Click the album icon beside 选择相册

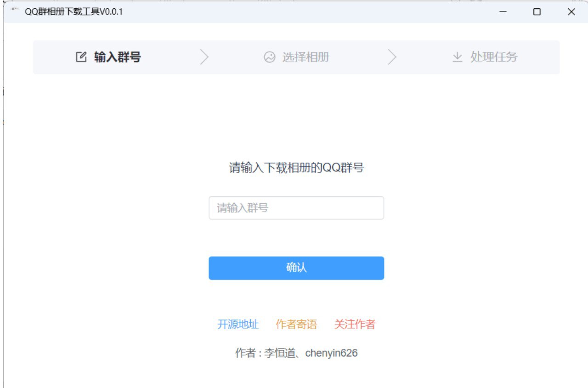(x=269, y=57)
